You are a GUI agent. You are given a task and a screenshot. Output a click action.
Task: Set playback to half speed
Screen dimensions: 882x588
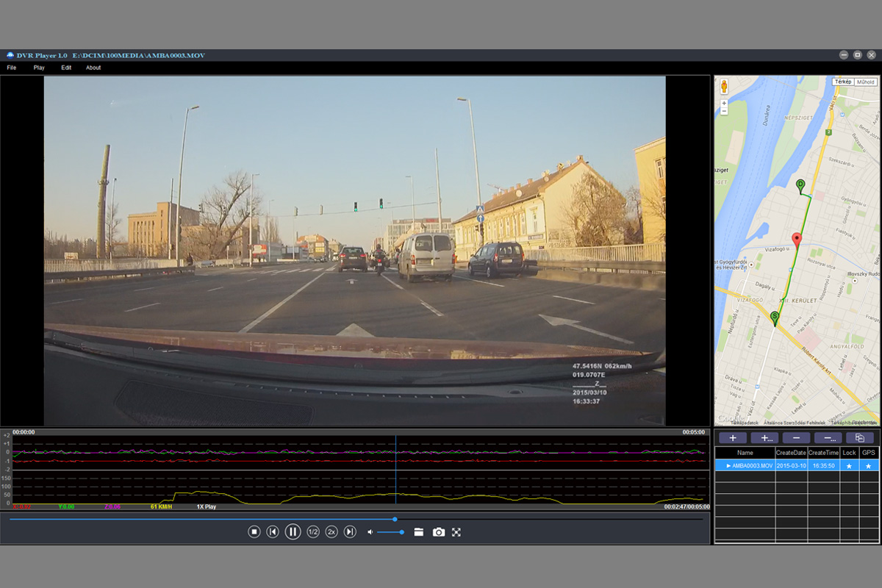tap(312, 532)
